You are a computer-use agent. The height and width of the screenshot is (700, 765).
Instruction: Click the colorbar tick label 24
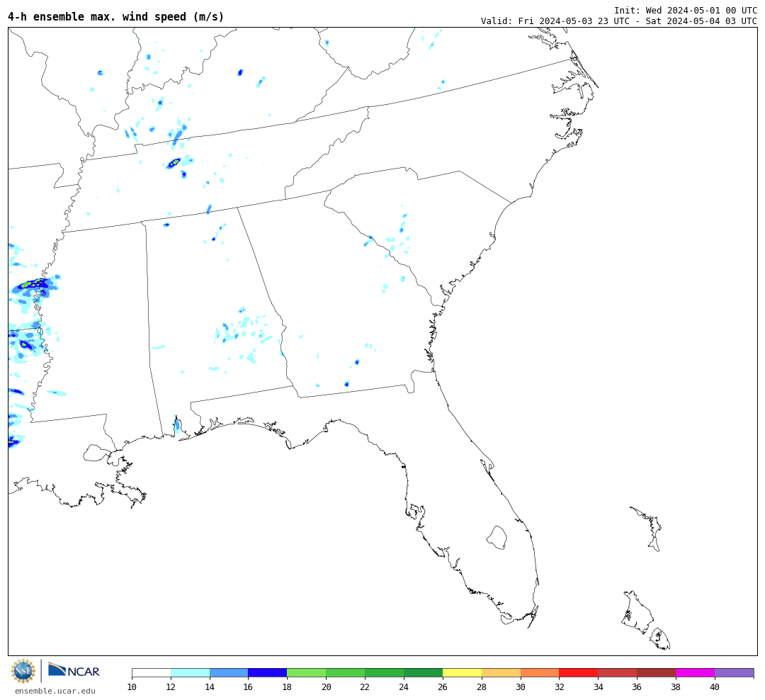tap(404, 687)
